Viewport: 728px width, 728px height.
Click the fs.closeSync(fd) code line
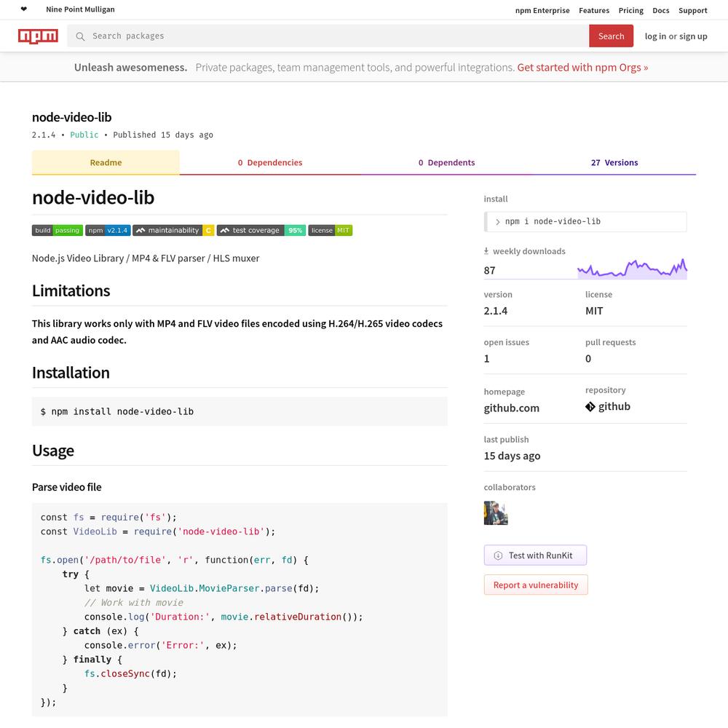(x=130, y=673)
